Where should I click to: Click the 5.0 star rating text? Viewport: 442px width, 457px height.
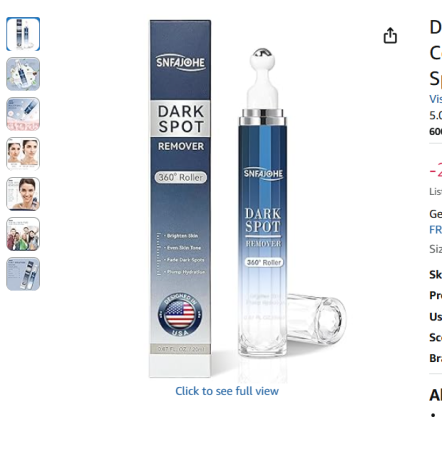pos(436,115)
